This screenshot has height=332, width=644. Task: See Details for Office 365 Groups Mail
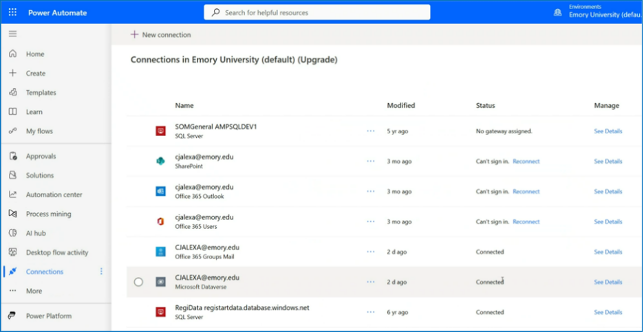(x=608, y=252)
